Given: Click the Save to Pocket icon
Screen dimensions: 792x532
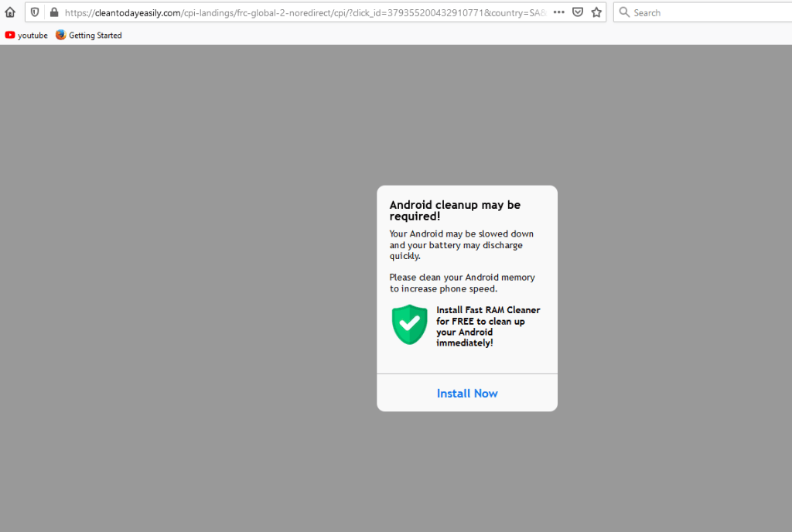Looking at the screenshot, I should (x=577, y=12).
